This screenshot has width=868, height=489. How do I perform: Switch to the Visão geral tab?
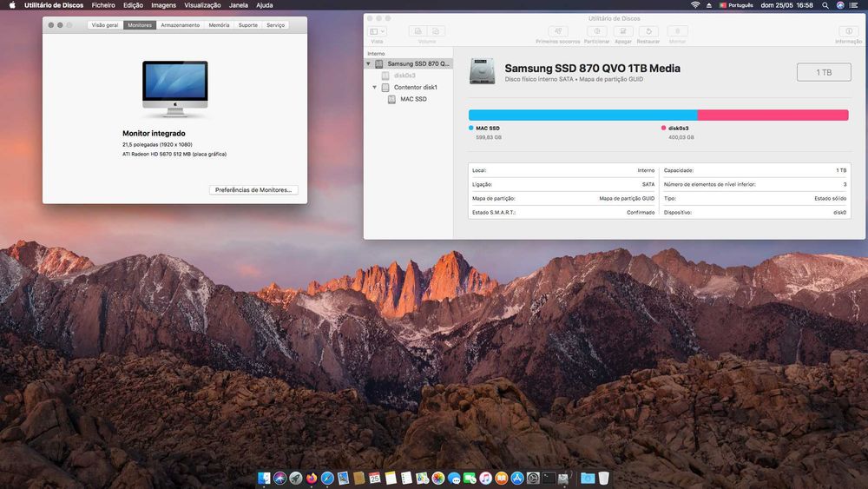click(x=105, y=25)
